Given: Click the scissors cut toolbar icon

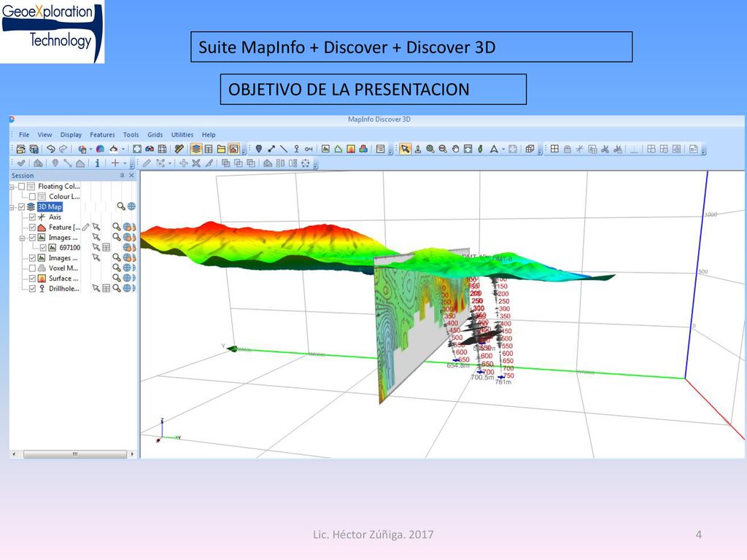Looking at the screenshot, I should pos(605,149).
